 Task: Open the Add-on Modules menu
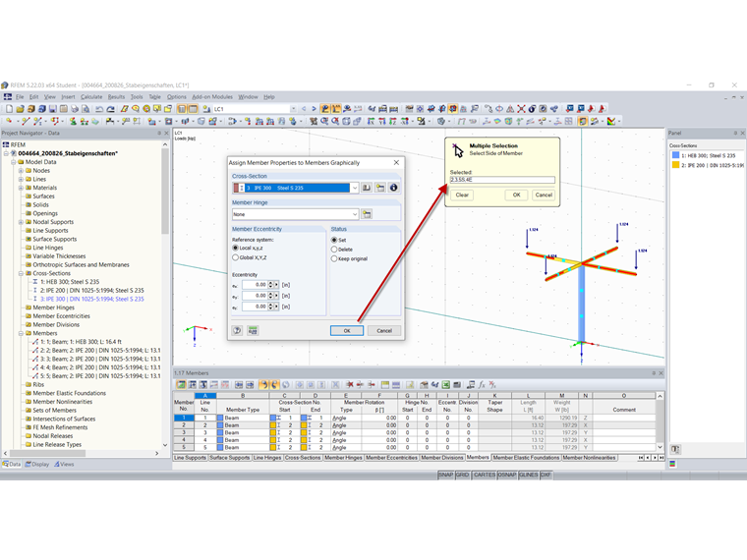212,96
